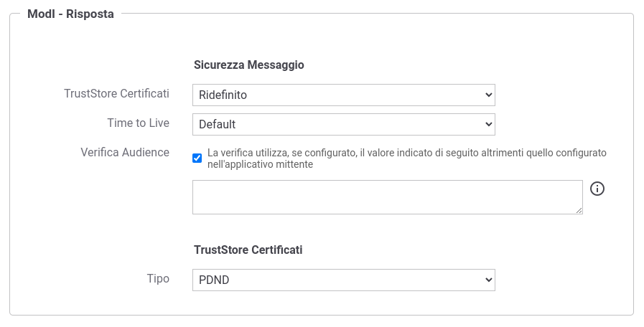Open the TrustStore Certificati Ridefinito dropdown
644x327 pixels.
tap(344, 95)
